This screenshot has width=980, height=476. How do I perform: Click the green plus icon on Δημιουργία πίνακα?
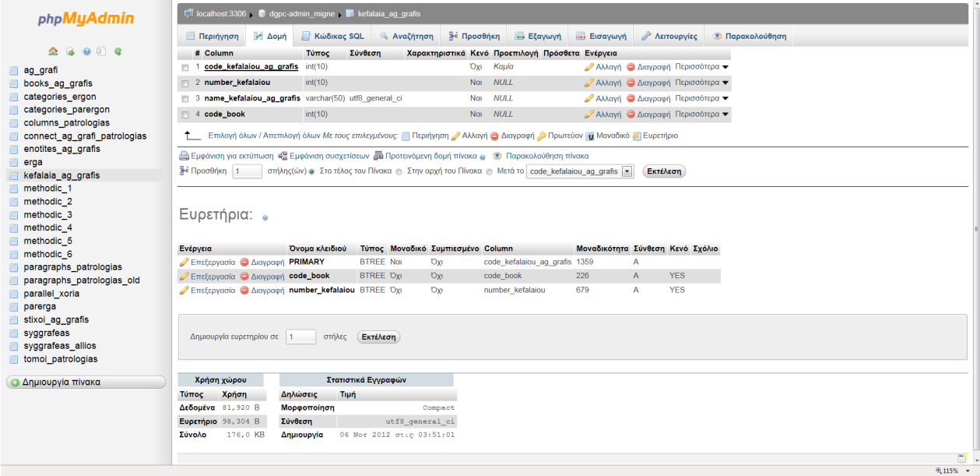pos(14,383)
